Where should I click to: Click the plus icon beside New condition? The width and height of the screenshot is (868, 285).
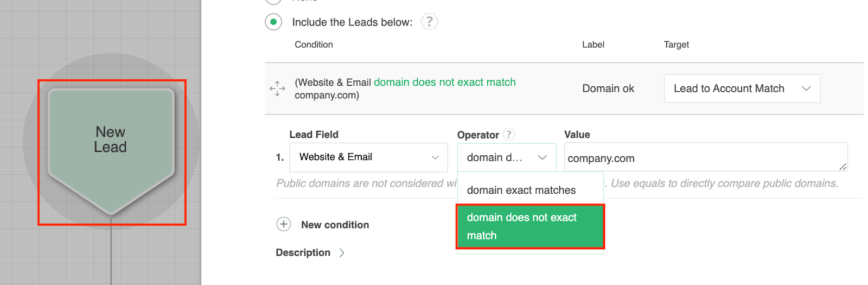click(284, 224)
